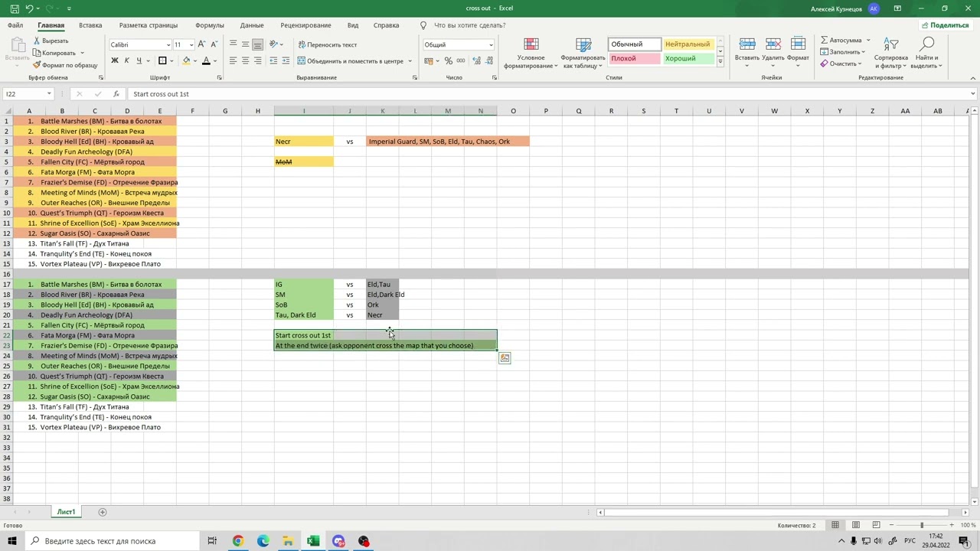Viewport: 980px width, 551px height.
Task: Switch to the Разметка страницы tab
Action: click(x=149, y=25)
